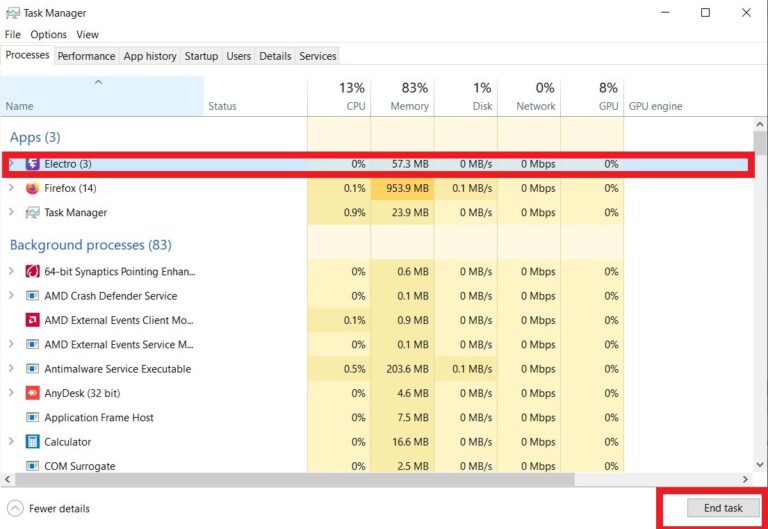This screenshot has width=768, height=529.
Task: Switch to the Performance tab
Action: [x=86, y=56]
